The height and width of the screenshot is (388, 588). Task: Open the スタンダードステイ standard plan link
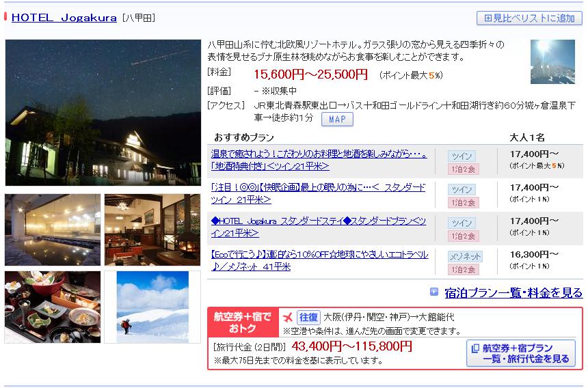319,227
